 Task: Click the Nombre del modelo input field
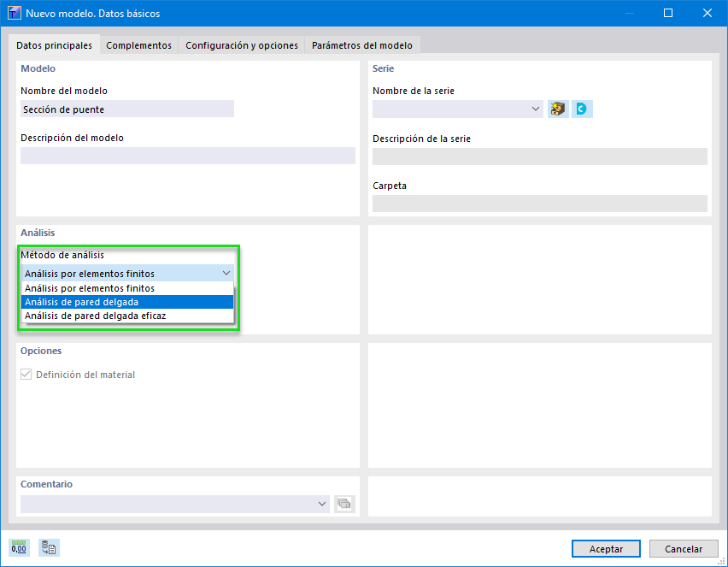(126, 109)
